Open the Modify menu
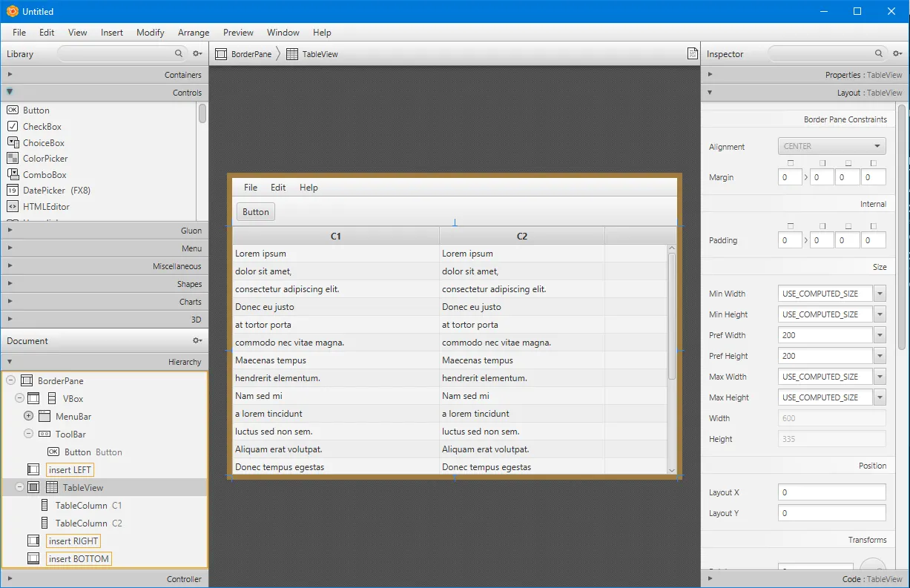 tap(151, 33)
